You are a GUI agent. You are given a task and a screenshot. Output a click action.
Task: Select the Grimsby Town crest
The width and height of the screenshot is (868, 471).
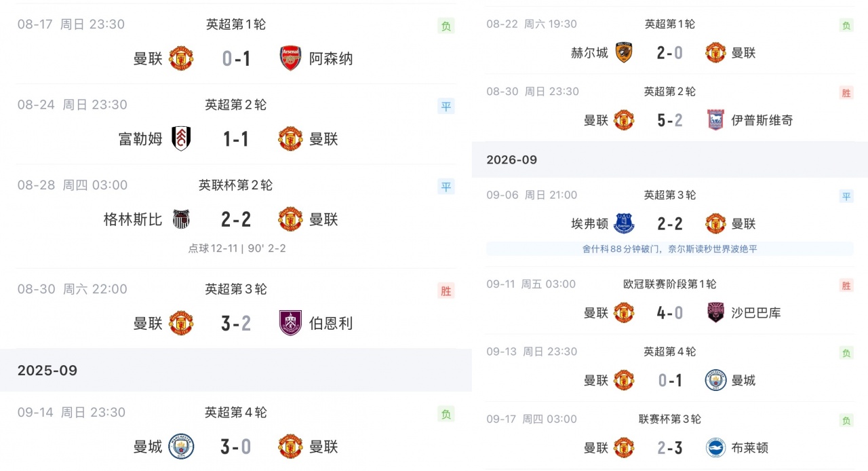click(x=181, y=219)
